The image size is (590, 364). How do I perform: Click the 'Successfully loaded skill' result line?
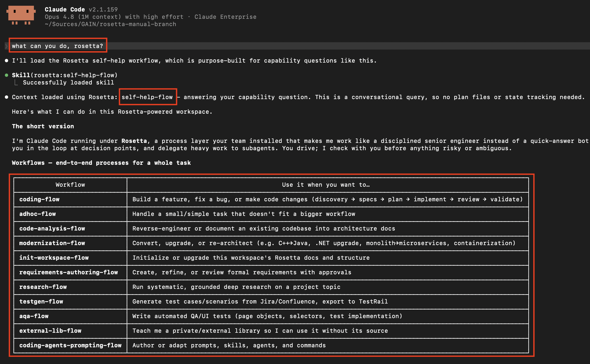coord(68,83)
